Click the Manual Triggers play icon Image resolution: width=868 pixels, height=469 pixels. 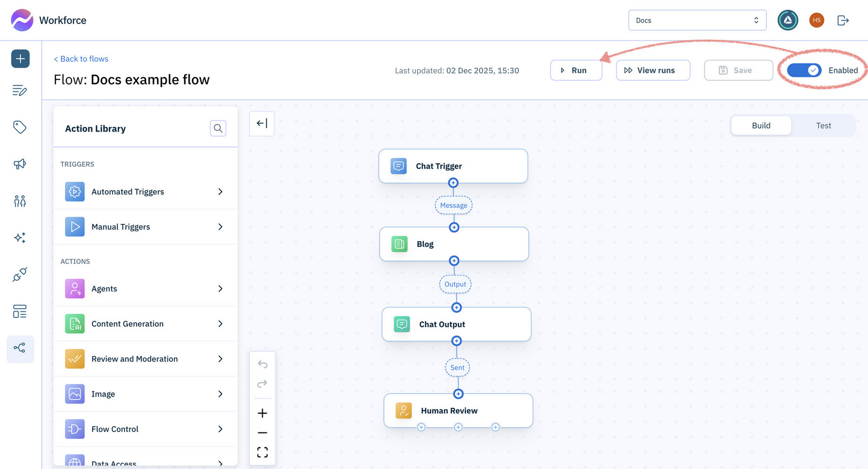pyautogui.click(x=75, y=227)
